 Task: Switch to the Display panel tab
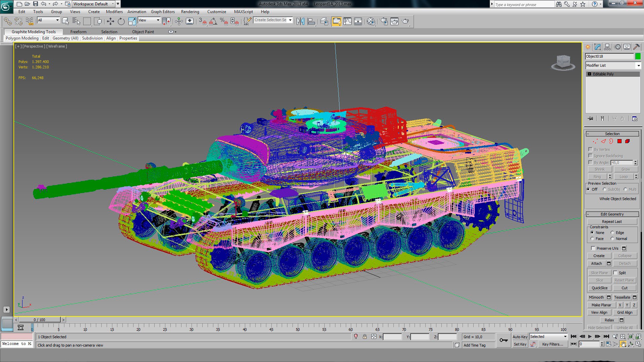[x=627, y=47]
